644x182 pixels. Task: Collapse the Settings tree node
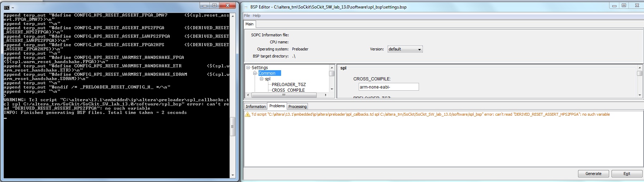[248, 67]
